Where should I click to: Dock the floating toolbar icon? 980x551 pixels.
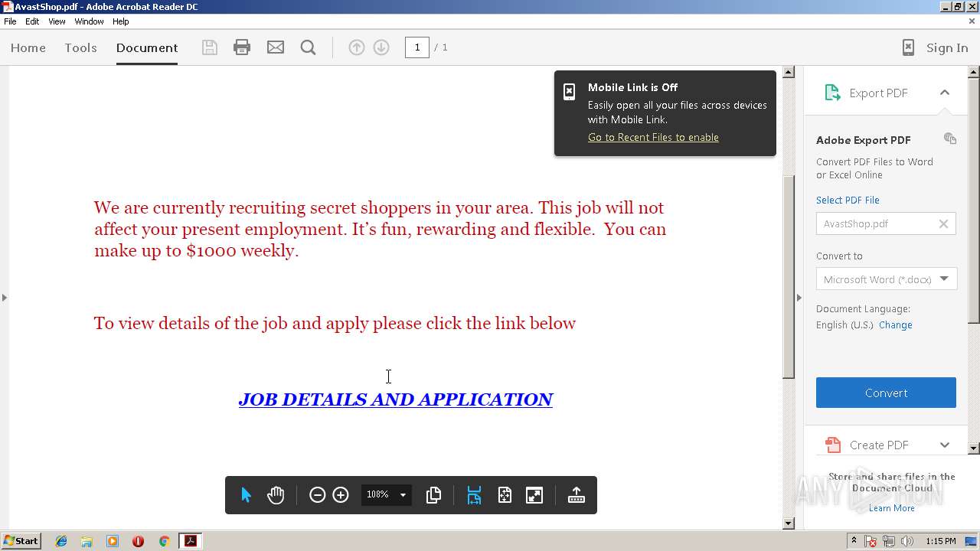pyautogui.click(x=577, y=495)
